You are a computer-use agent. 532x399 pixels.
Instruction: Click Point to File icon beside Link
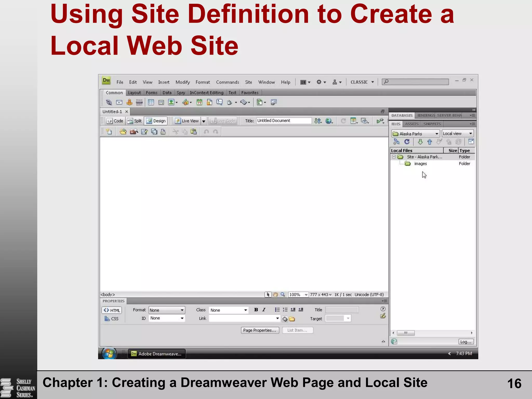pyautogui.click(x=285, y=319)
